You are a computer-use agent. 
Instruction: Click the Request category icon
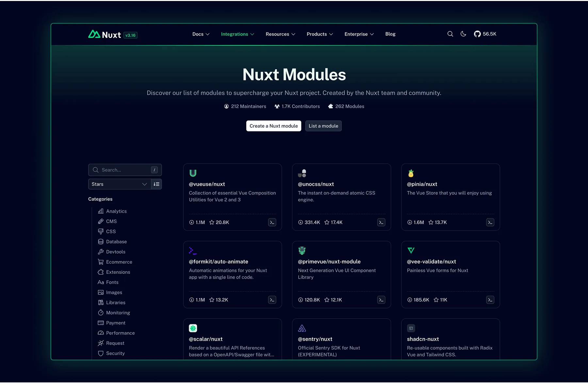click(x=101, y=343)
